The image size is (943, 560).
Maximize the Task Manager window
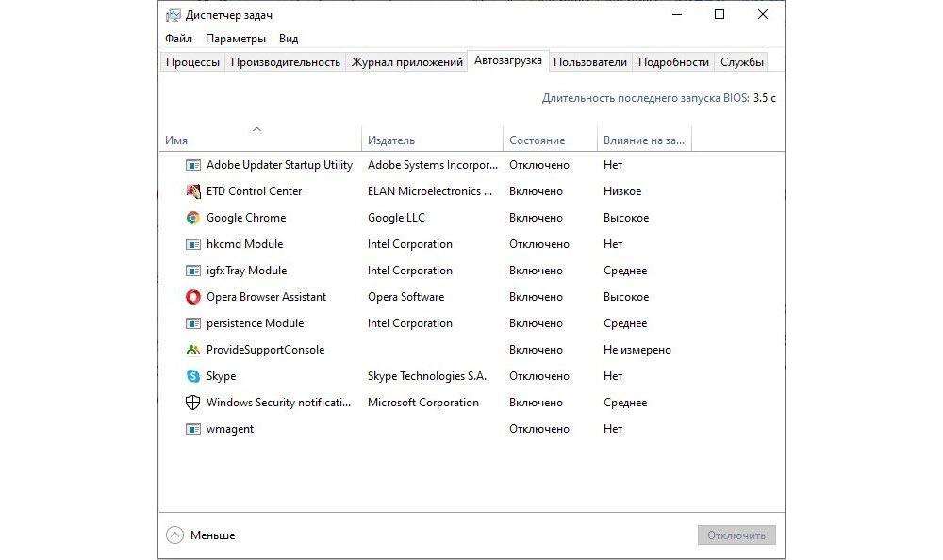click(x=720, y=14)
